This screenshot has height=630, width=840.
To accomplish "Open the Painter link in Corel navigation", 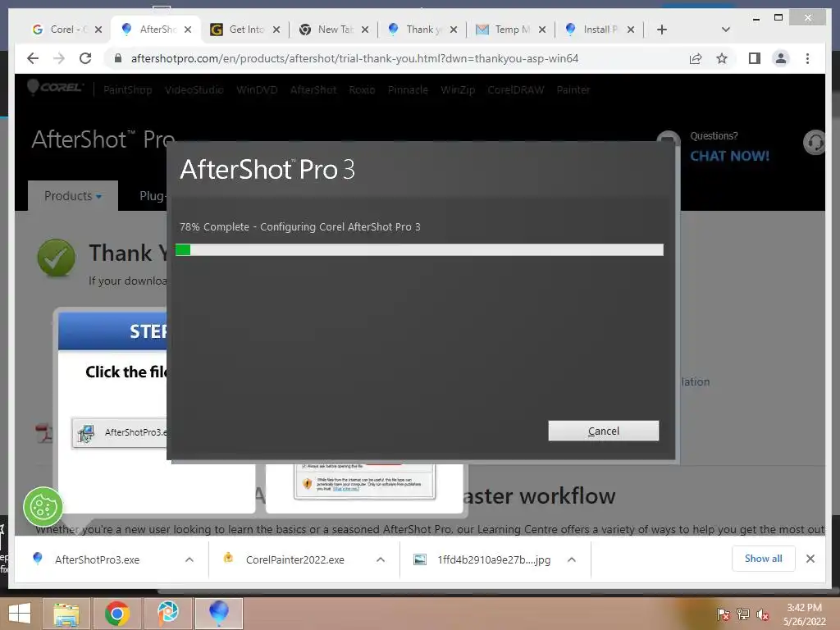I will pyautogui.click(x=573, y=90).
